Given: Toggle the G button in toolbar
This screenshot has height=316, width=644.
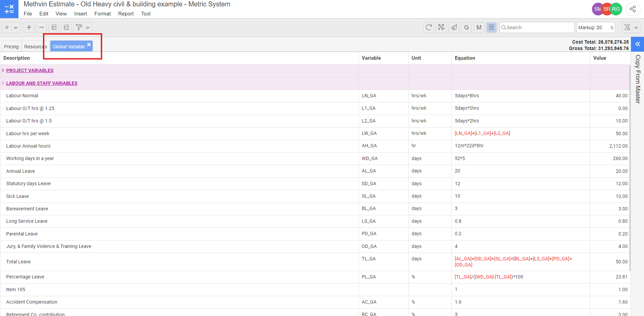Looking at the screenshot, I should coord(466,28).
